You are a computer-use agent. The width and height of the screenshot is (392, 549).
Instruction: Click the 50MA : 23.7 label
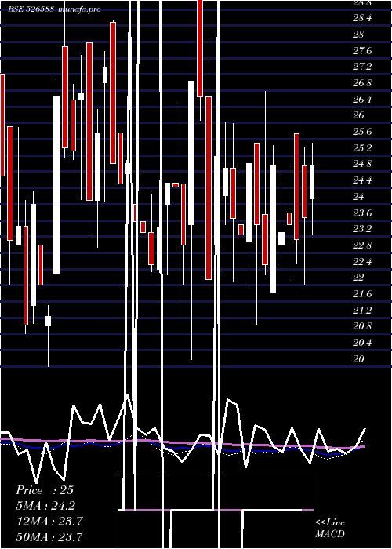pos(49,536)
